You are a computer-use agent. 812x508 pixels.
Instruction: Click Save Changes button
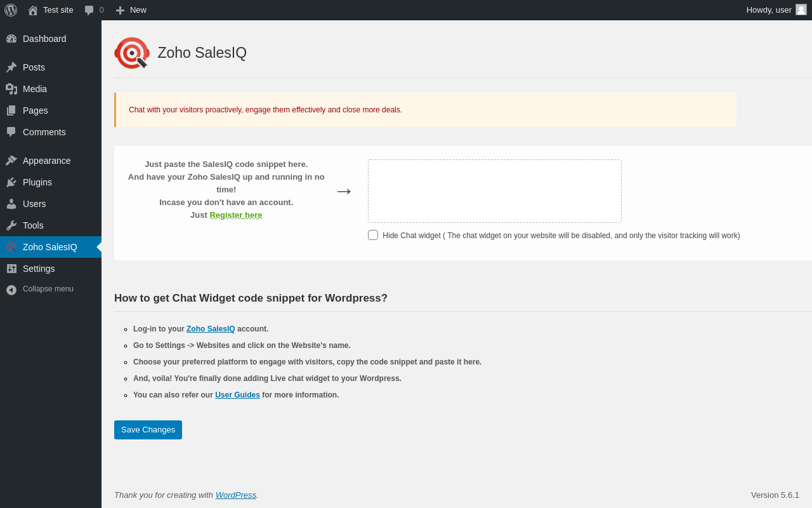[148, 430]
